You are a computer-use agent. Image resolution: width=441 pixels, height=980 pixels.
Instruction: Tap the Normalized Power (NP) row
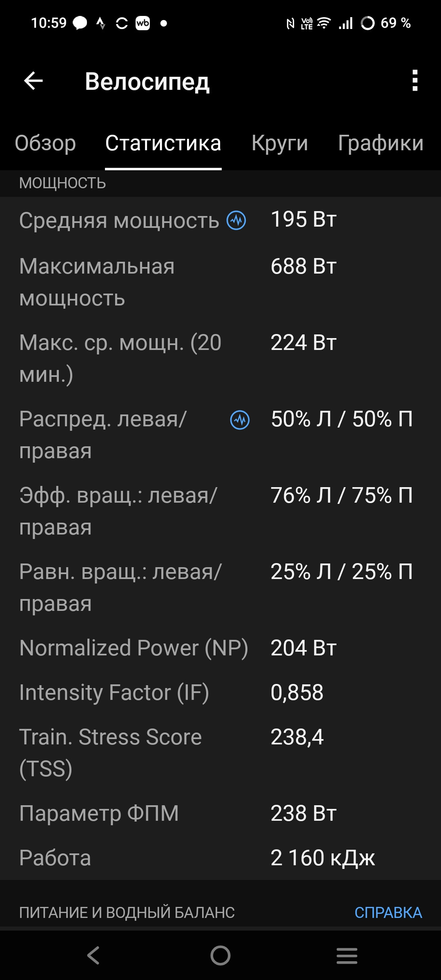point(220,648)
